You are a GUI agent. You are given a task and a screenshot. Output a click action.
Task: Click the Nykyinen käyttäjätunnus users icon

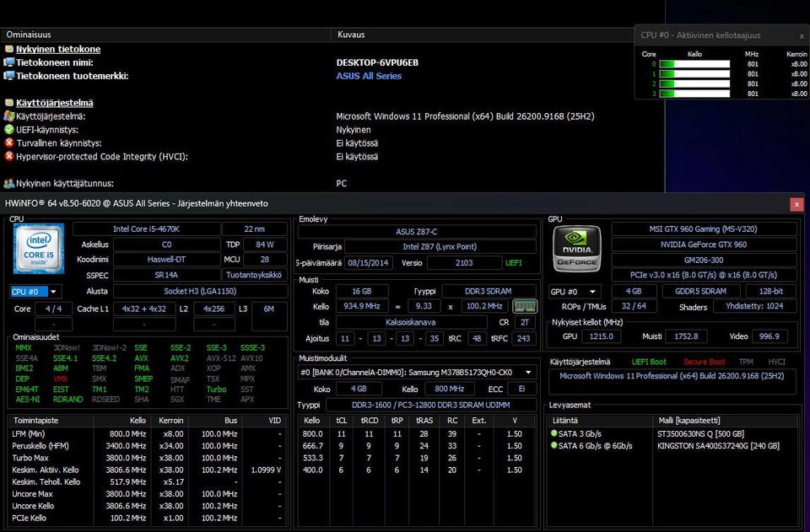pos(8,183)
